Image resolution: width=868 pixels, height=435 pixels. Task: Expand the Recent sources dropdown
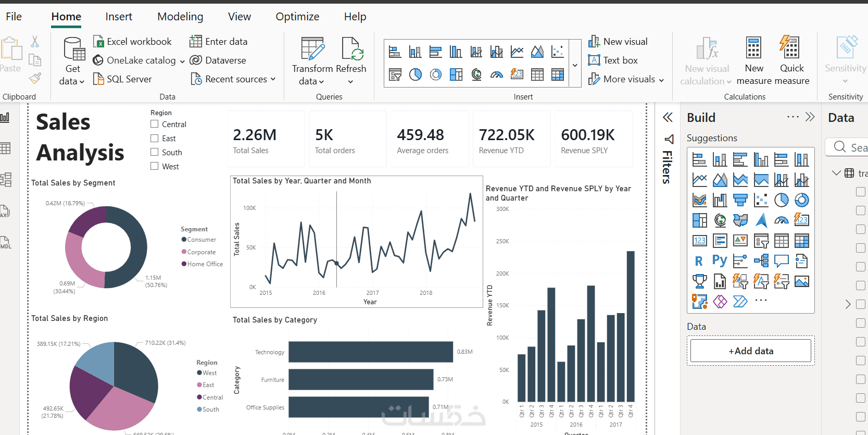pos(273,79)
